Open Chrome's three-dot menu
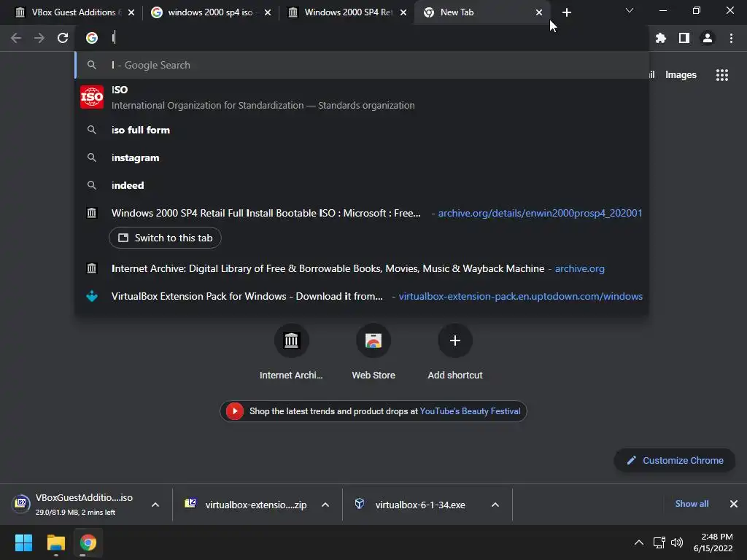 pos(731,38)
